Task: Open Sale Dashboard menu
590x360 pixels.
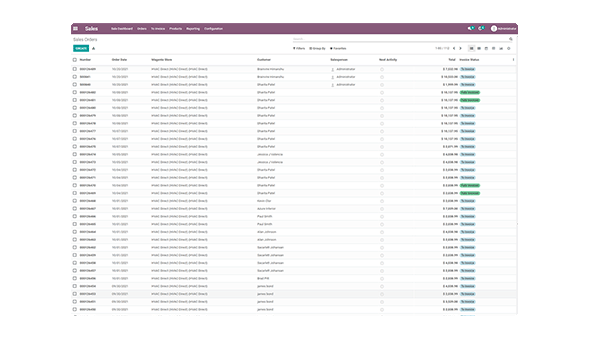Action: 122,29
